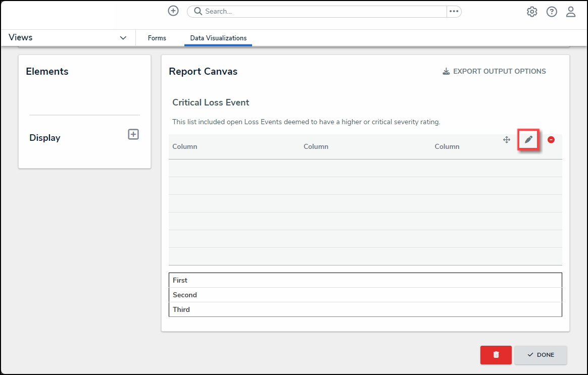Remove table with red minus icon
The image size is (588, 375).
[x=551, y=140]
